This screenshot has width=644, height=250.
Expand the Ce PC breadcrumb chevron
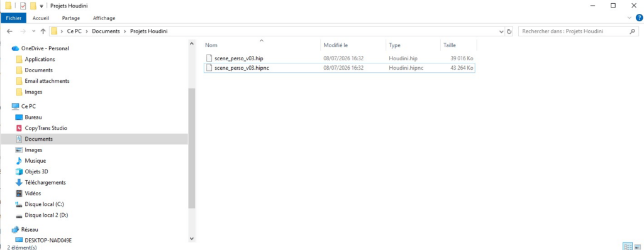point(62,31)
